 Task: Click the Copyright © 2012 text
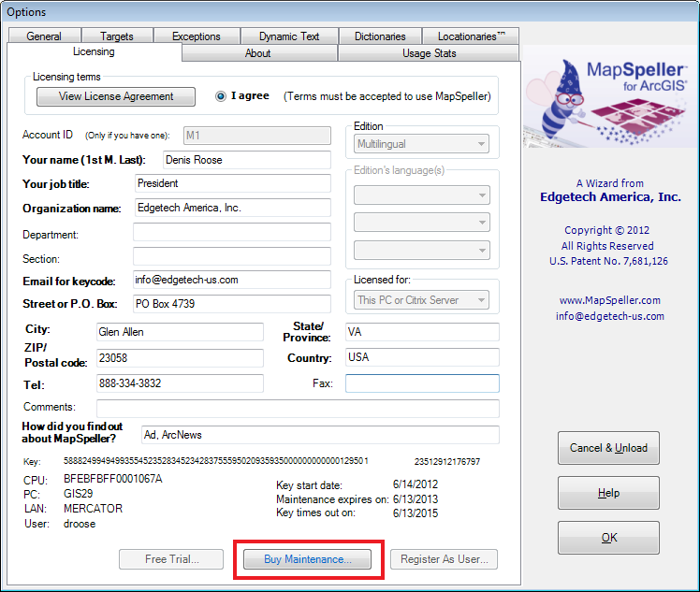click(x=606, y=230)
